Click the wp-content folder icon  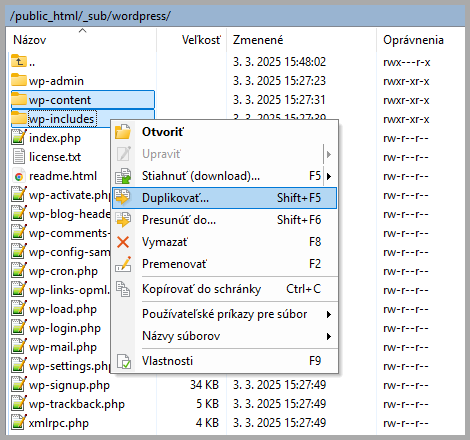19,99
